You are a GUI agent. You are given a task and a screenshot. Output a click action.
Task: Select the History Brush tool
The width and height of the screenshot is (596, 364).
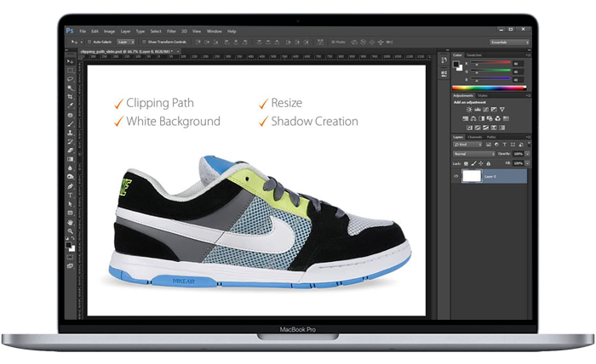71,141
